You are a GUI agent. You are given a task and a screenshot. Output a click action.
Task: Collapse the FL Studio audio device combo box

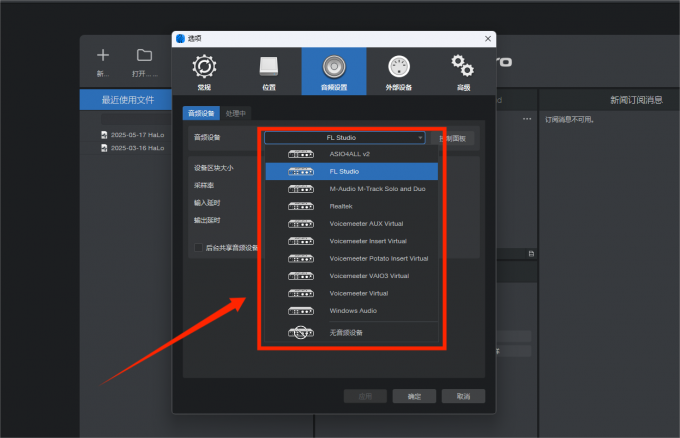[x=345, y=137]
